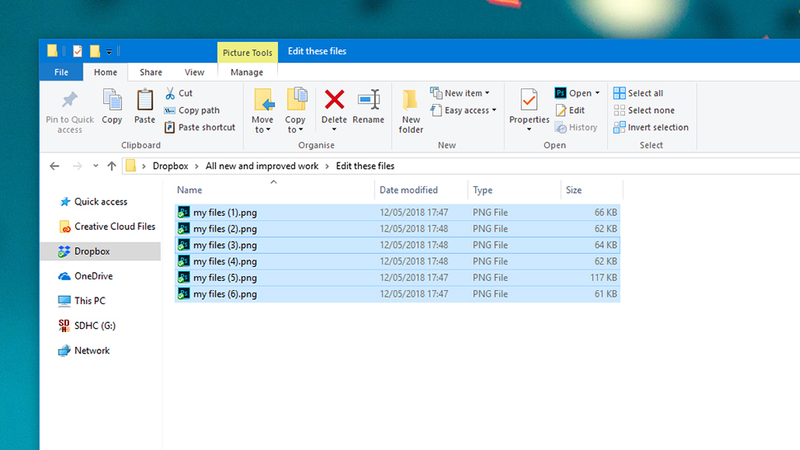800x450 pixels.
Task: Go forward with the right arrow
Action: click(77, 166)
